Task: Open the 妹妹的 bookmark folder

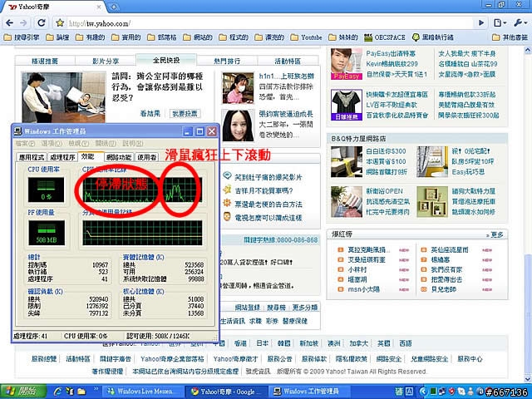Action: tap(343, 37)
